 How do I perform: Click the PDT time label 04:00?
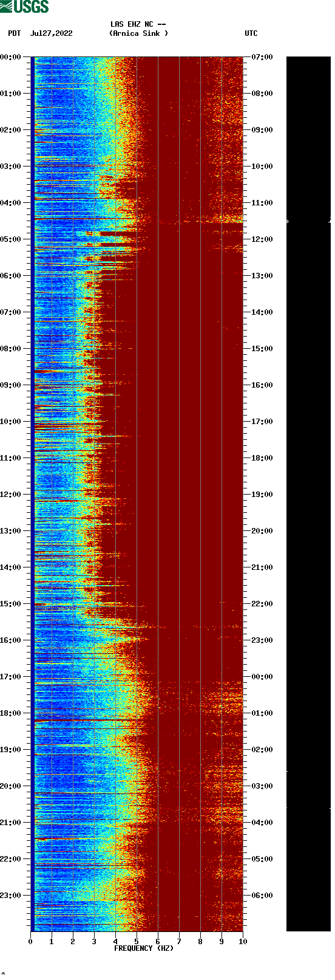click(x=11, y=203)
